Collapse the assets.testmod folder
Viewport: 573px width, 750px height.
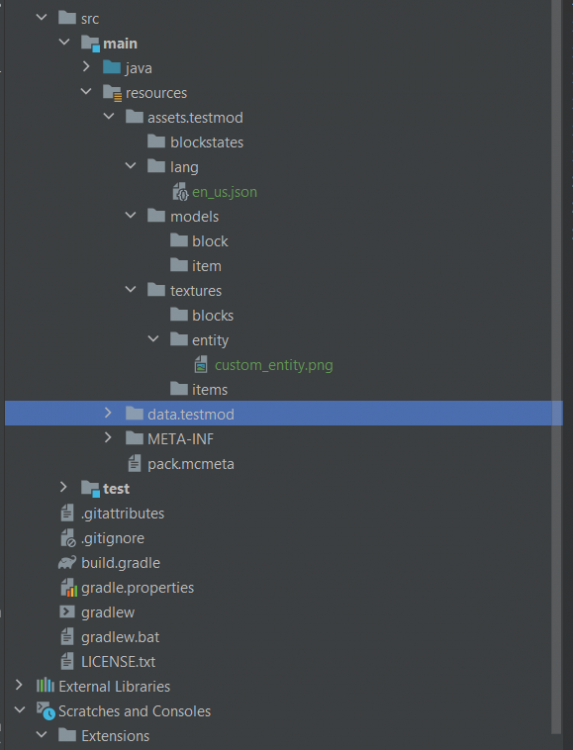(x=109, y=116)
